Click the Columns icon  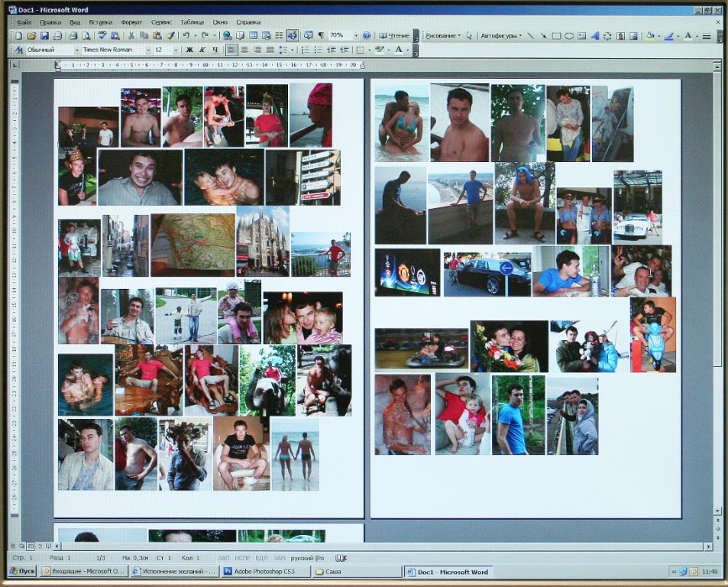pos(279,36)
